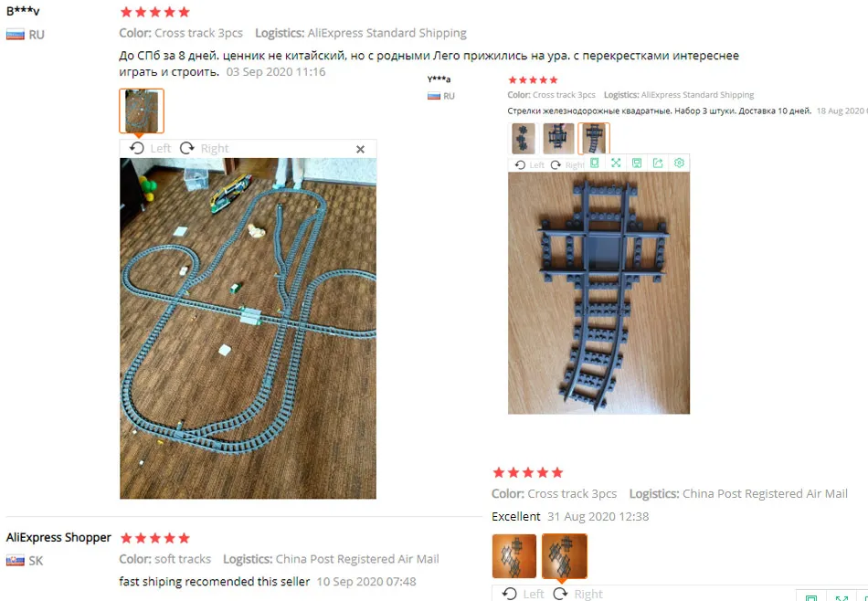Click the green fullscreen expand arrows icon
The height and width of the screenshot is (601, 868).
click(616, 163)
